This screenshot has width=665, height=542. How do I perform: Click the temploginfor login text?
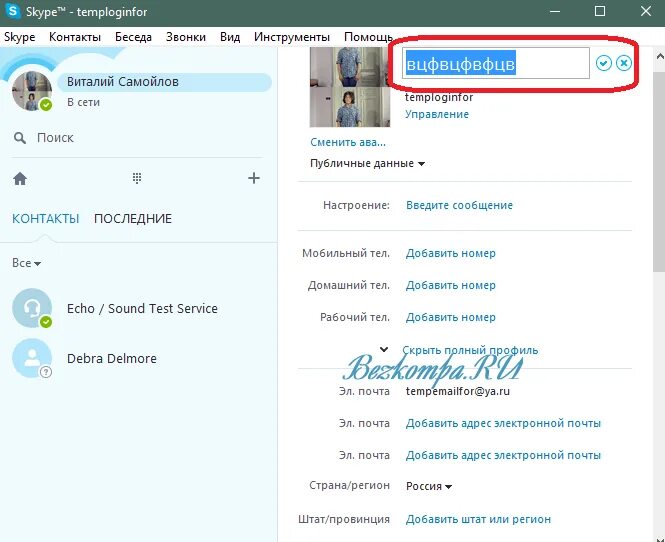[x=439, y=98]
